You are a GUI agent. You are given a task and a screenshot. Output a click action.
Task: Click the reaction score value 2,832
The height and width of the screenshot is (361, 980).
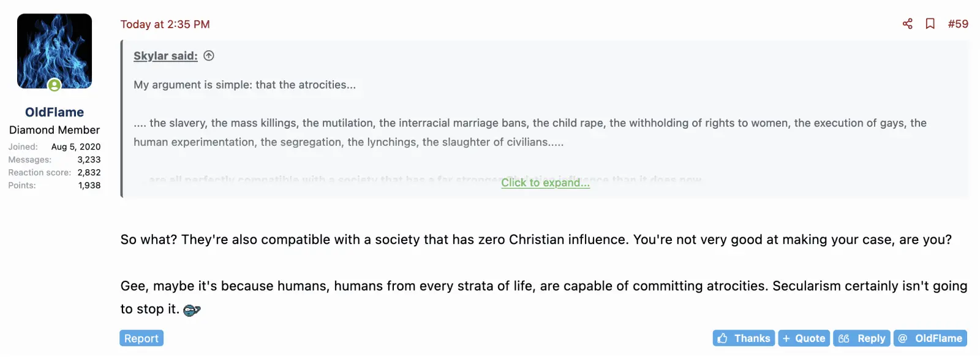[x=89, y=172]
